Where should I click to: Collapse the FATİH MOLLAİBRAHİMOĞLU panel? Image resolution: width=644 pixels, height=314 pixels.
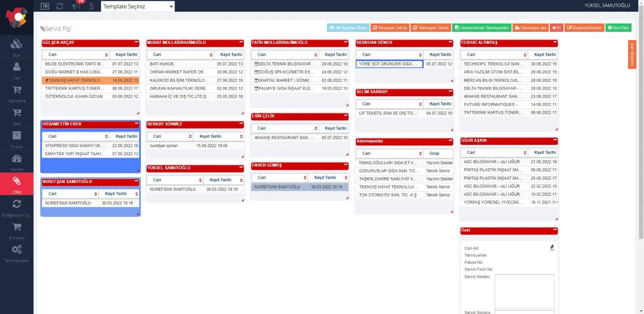coord(346,42)
